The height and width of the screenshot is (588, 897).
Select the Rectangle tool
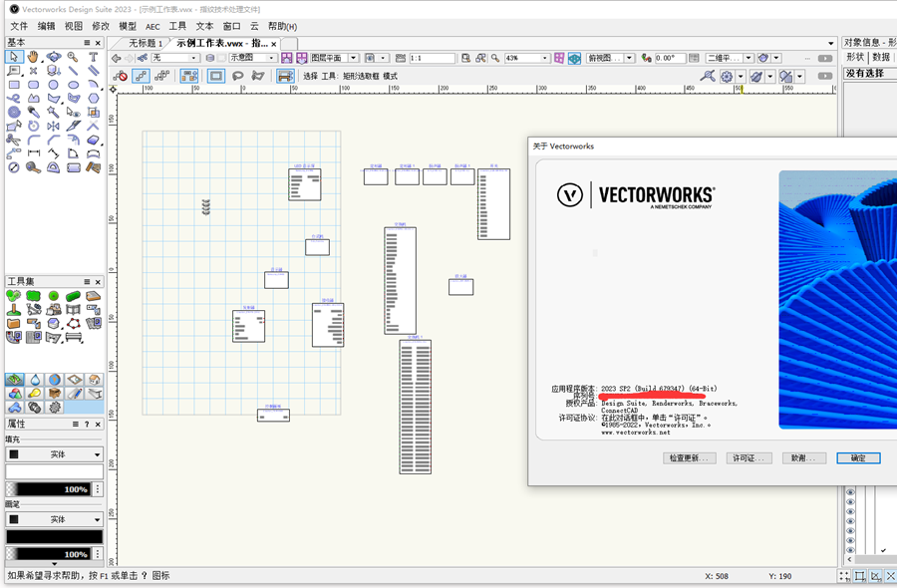(x=14, y=84)
